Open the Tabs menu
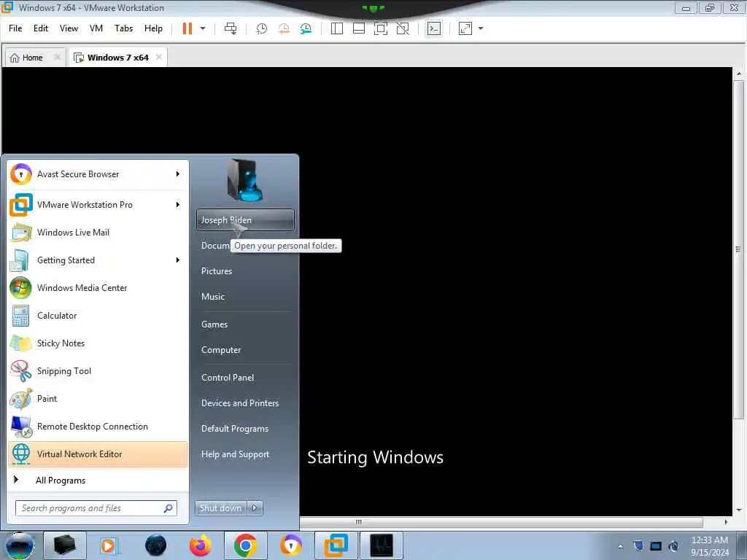The image size is (747, 560). tap(124, 28)
